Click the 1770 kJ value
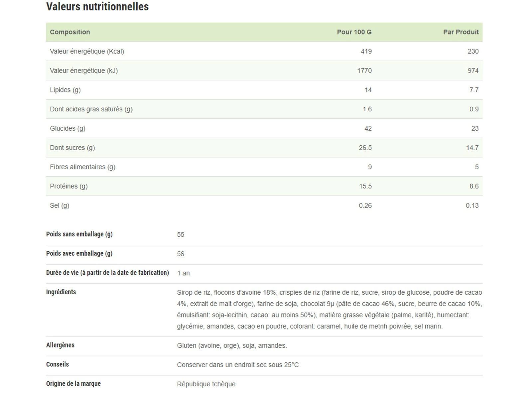This screenshot has height=399, width=532. (x=364, y=70)
